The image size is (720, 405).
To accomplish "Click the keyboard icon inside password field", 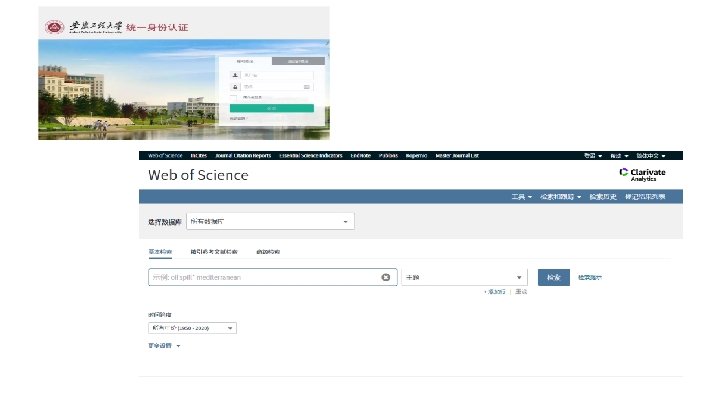I will tap(307, 87).
